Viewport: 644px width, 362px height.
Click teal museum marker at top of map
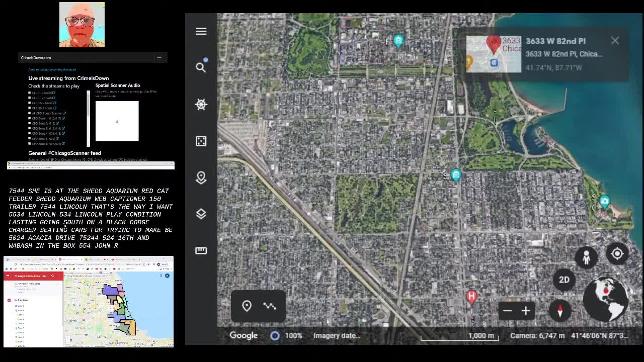(398, 41)
